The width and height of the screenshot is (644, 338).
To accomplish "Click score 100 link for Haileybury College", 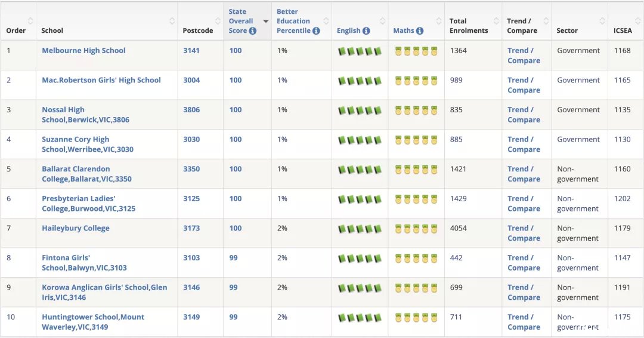I will pos(236,228).
